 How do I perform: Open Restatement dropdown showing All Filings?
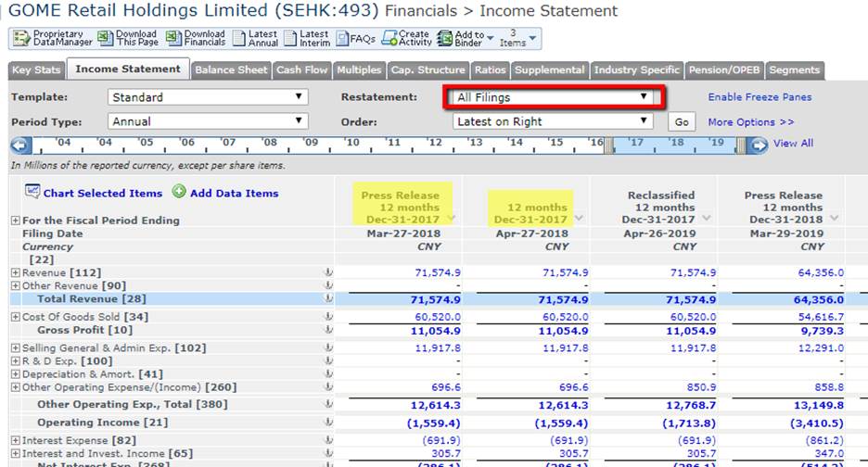click(553, 97)
